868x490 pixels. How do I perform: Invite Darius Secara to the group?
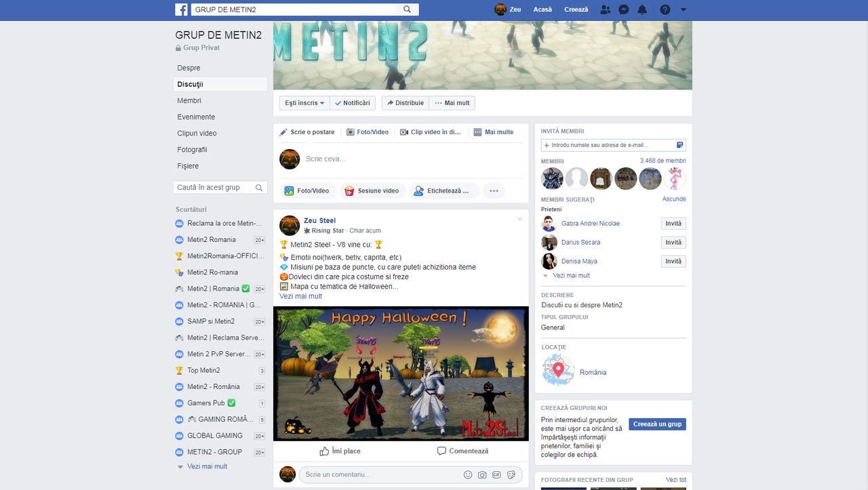click(673, 242)
